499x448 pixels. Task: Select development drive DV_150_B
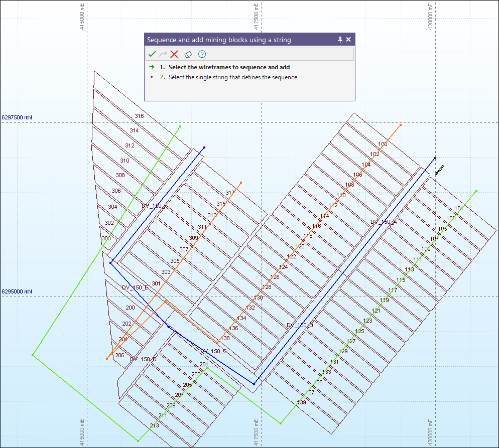(300, 325)
